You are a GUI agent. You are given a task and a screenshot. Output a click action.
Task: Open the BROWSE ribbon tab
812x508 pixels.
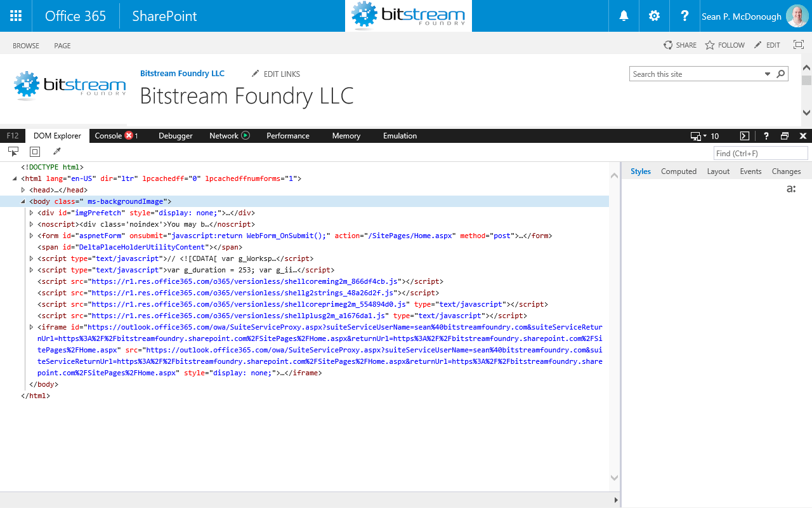coord(26,46)
